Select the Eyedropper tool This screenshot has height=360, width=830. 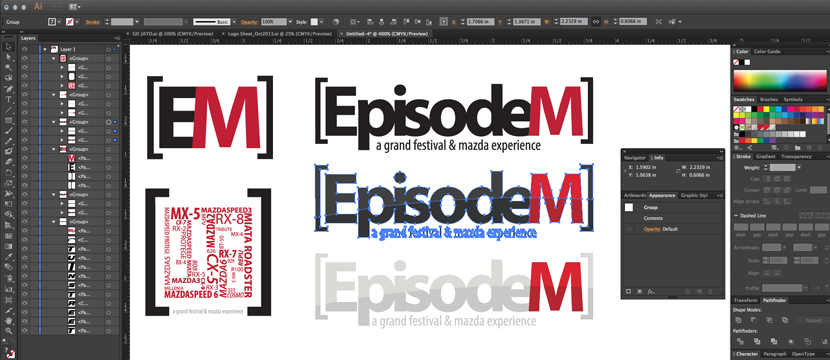click(8, 256)
